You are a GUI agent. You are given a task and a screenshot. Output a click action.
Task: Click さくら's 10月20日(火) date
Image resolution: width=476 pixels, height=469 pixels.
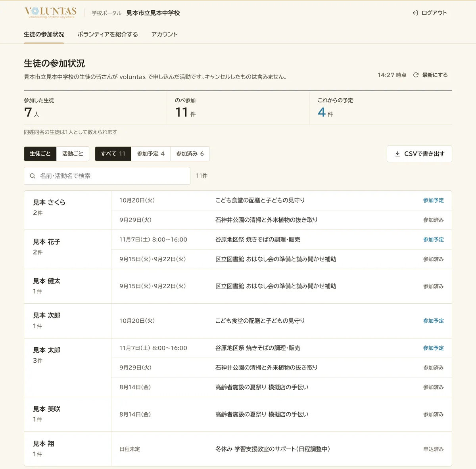pos(137,200)
